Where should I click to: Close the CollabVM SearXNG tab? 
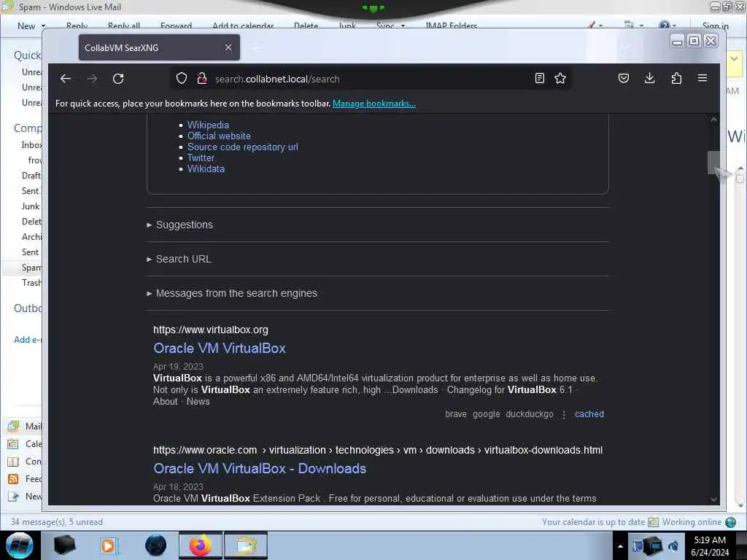228,47
